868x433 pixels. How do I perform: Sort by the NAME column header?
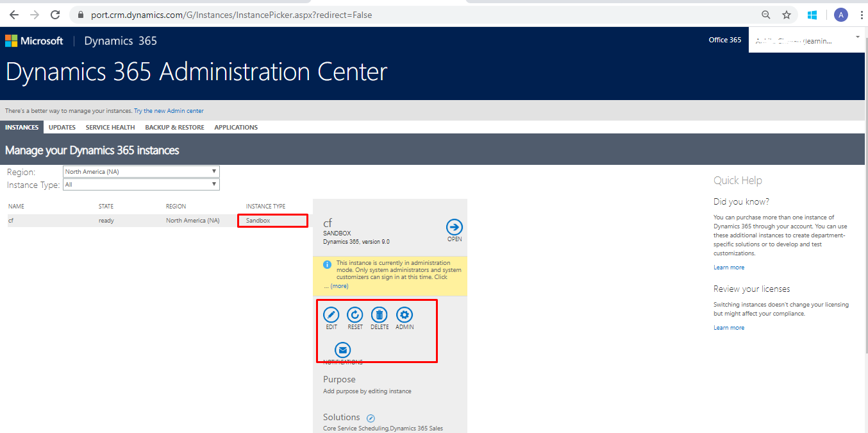(16, 207)
